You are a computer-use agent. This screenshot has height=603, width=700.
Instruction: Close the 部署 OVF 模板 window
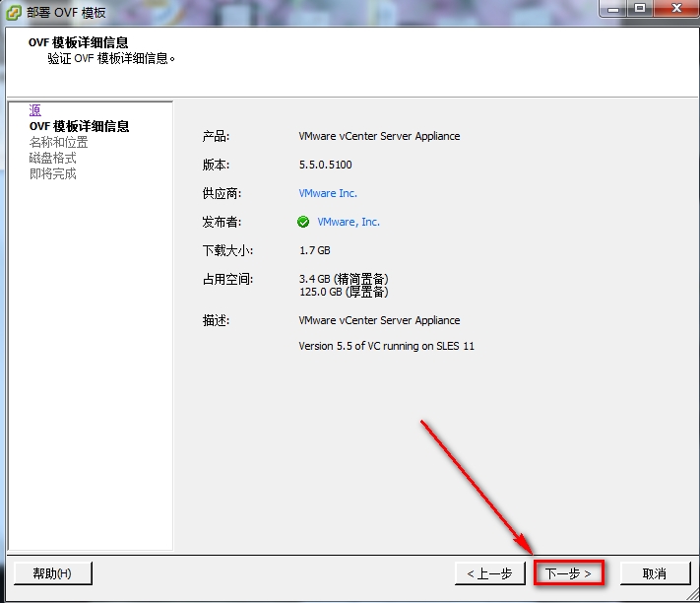pos(676,8)
